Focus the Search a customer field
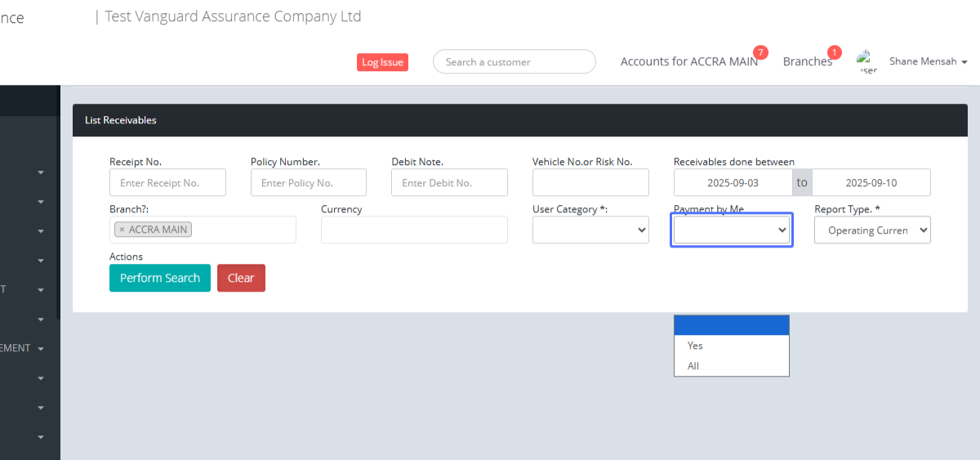The height and width of the screenshot is (460, 980). pyautogui.click(x=514, y=62)
